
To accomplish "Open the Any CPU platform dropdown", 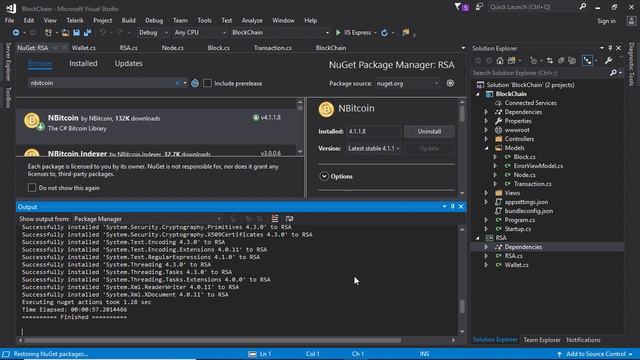I will [200, 33].
